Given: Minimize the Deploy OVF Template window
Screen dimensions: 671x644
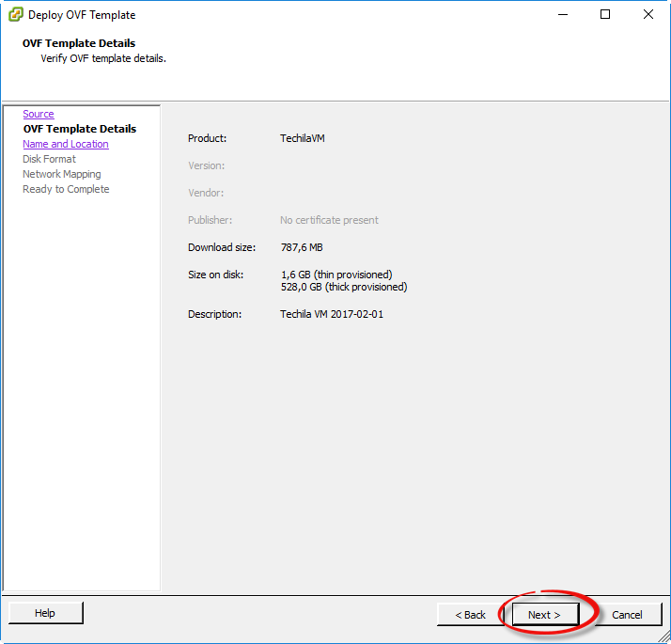Looking at the screenshot, I should pos(563,15).
